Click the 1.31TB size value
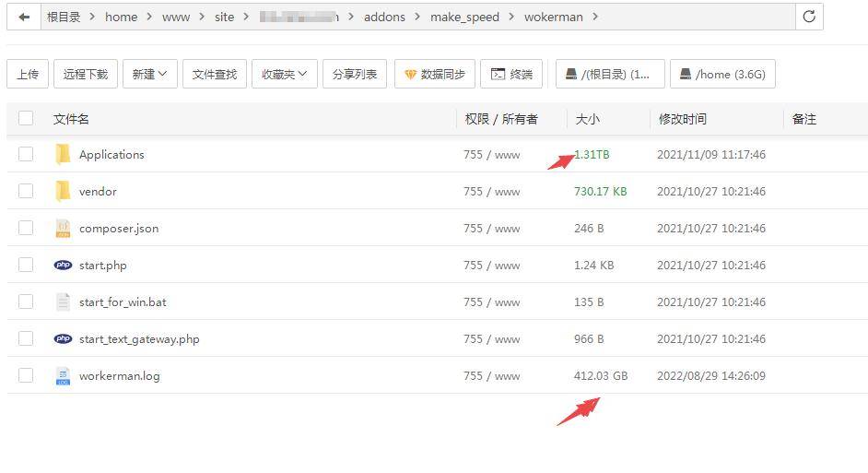This screenshot has height=473, width=868. pos(592,155)
